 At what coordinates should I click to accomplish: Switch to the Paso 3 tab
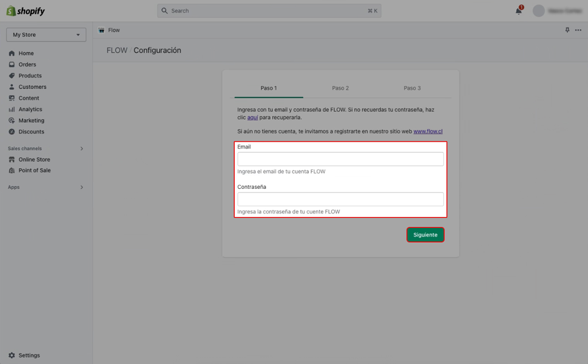click(x=412, y=88)
